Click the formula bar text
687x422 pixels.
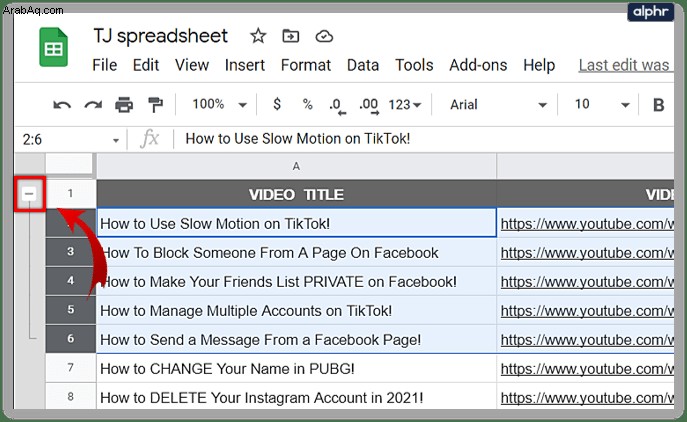[297, 139]
